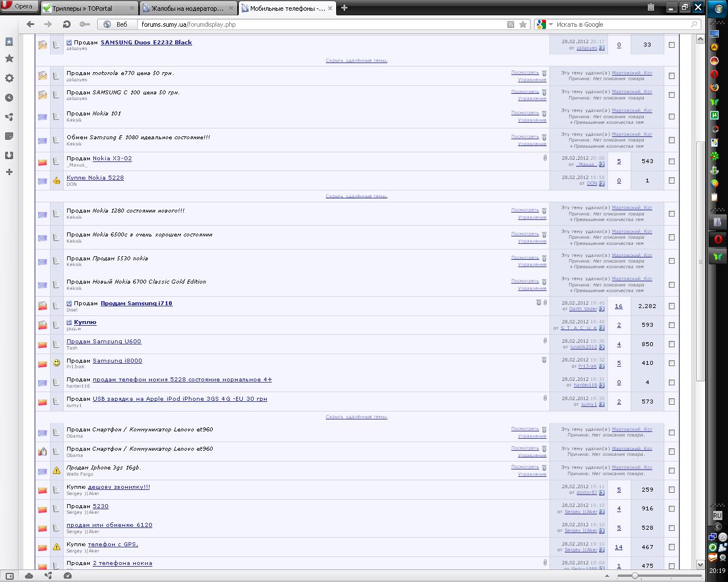Select checkbox for Samsung i710 thread row
Image resolution: width=728 pixels, height=582 pixels.
coord(672,306)
